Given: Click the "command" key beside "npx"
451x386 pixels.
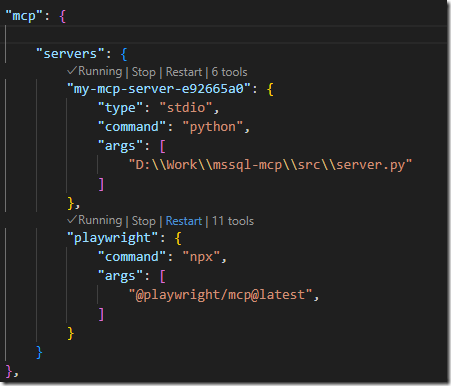Looking at the screenshot, I should click(x=131, y=257).
